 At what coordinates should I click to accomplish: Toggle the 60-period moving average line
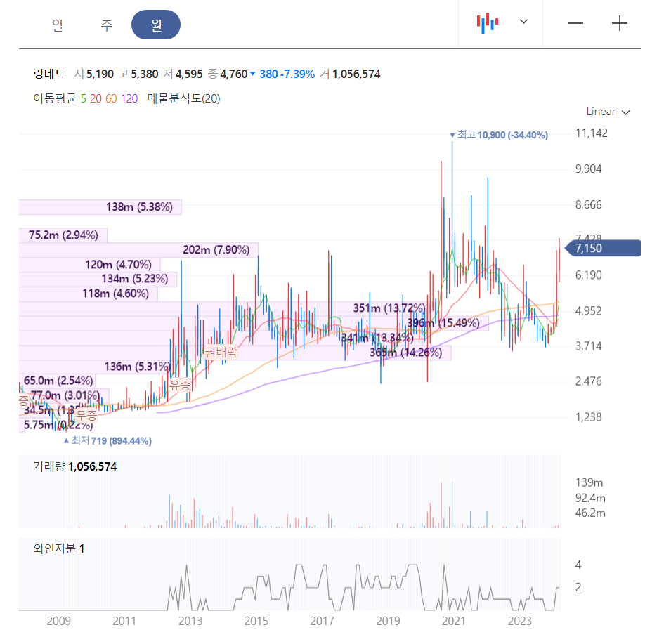(111, 99)
